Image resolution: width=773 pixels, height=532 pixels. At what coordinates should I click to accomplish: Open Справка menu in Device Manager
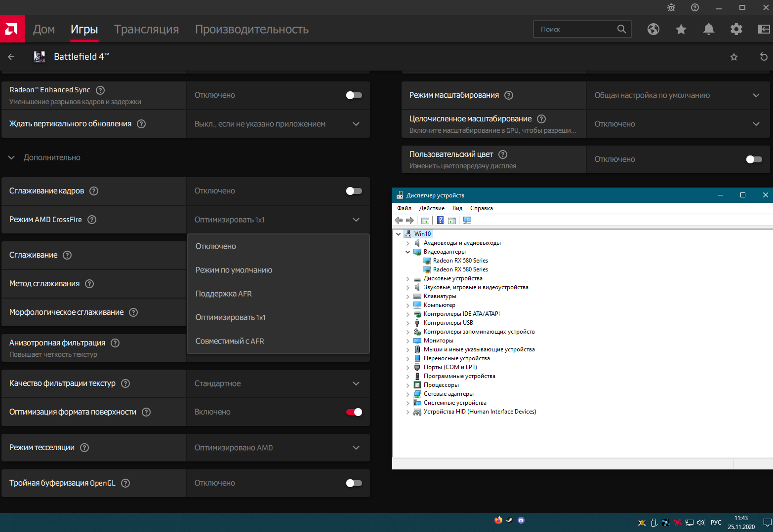click(482, 208)
